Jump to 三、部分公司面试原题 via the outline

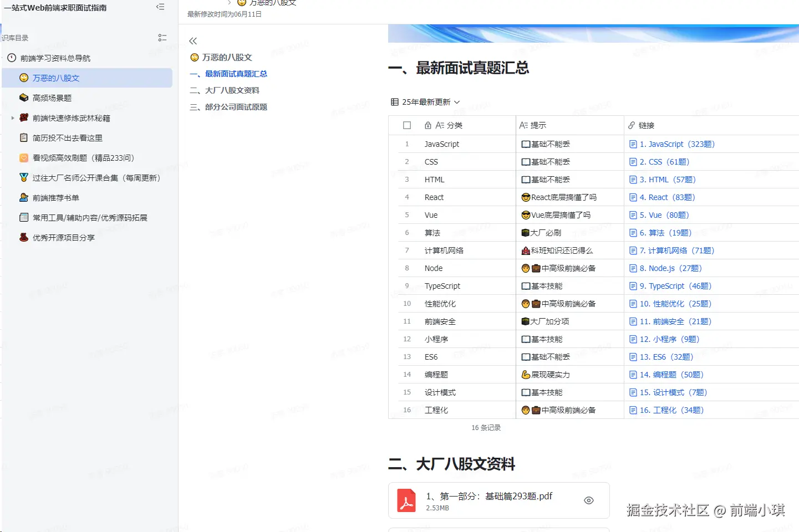click(228, 106)
